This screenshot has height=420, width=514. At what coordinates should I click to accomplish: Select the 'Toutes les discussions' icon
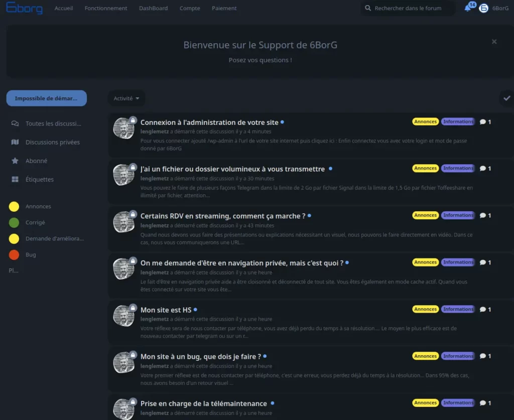[x=14, y=123]
